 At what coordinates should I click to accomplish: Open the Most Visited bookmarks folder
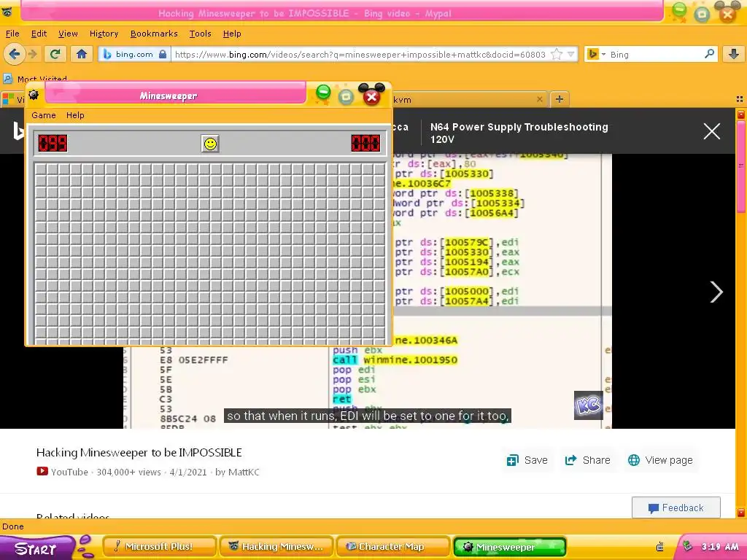tap(35, 79)
